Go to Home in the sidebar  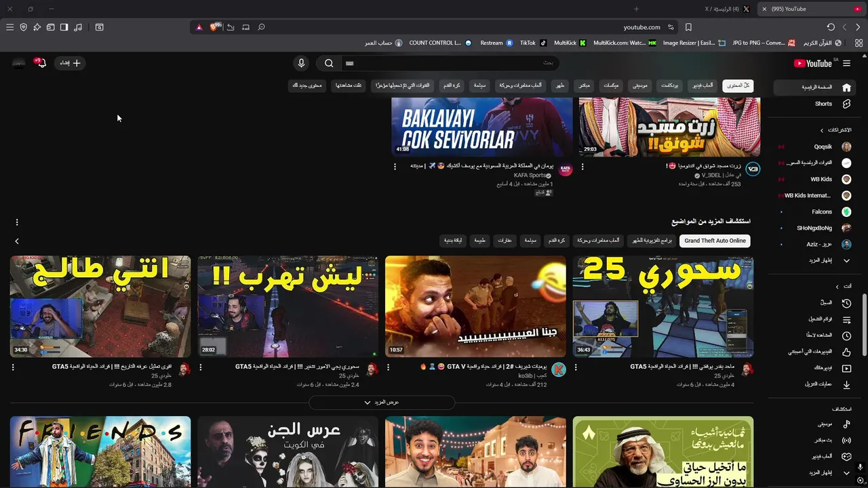[814, 87]
